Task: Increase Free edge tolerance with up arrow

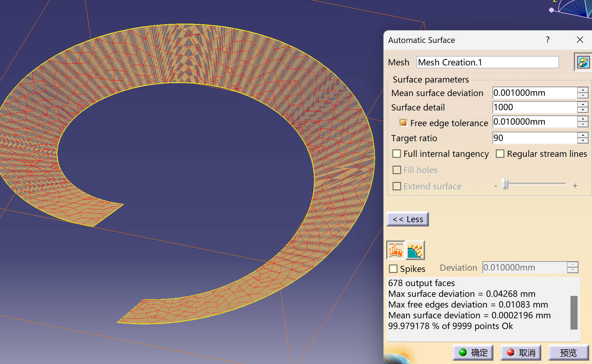Action: [x=582, y=119]
